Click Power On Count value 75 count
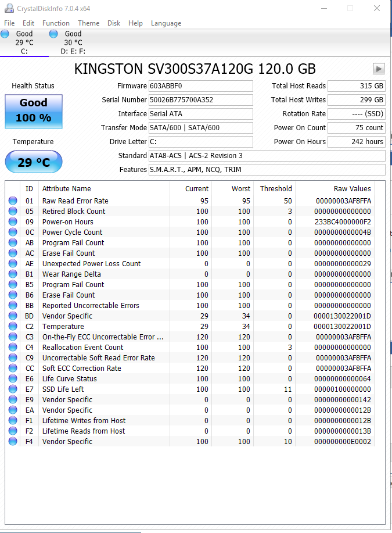392x533 pixels. click(x=357, y=128)
